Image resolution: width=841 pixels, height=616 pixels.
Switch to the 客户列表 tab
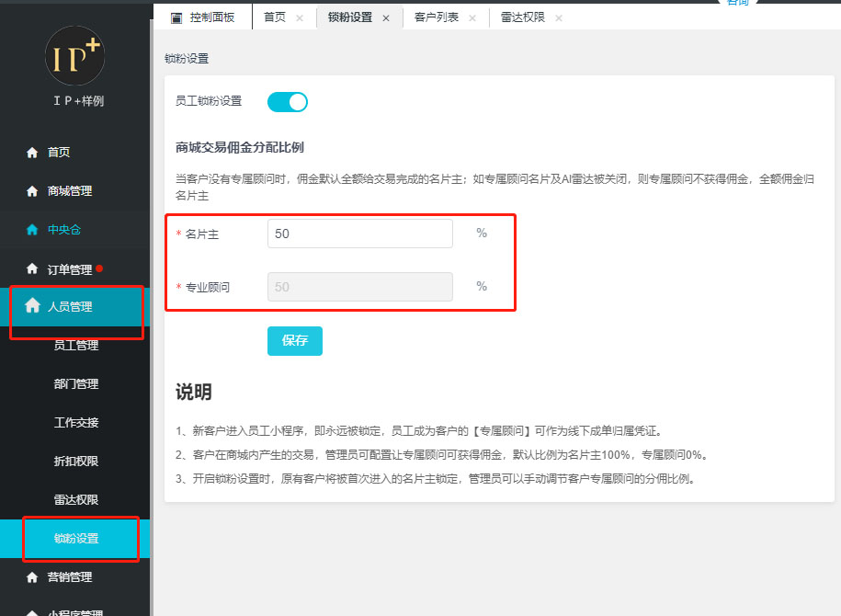coord(435,17)
